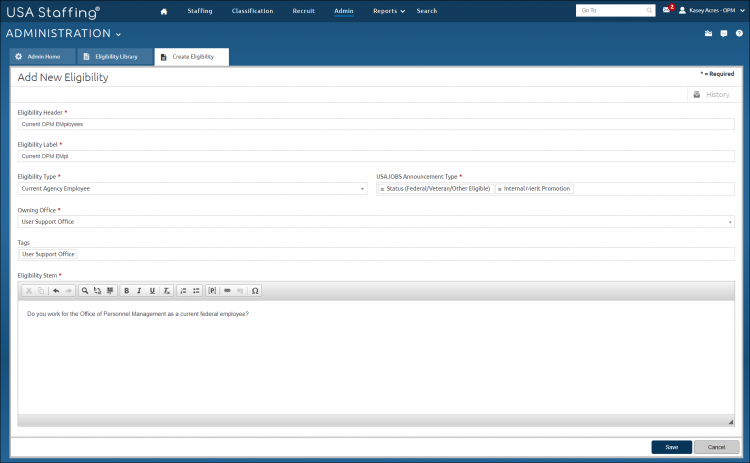Toggle Italic formatting
The image size is (750, 463).
click(x=139, y=291)
